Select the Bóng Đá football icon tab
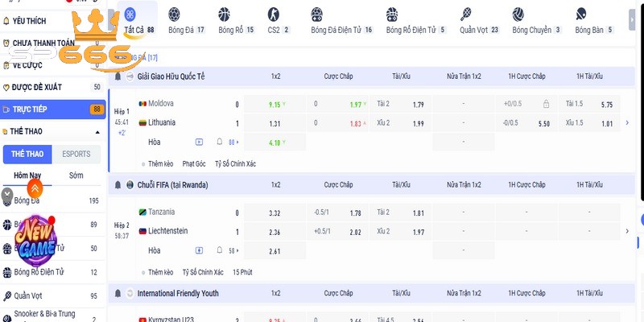Viewport: 644px width, 322px height. [186, 14]
